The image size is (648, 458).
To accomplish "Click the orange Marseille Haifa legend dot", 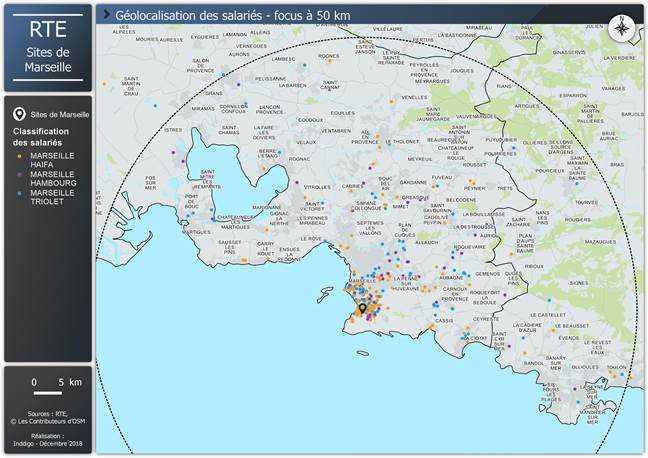I will coord(19,156).
